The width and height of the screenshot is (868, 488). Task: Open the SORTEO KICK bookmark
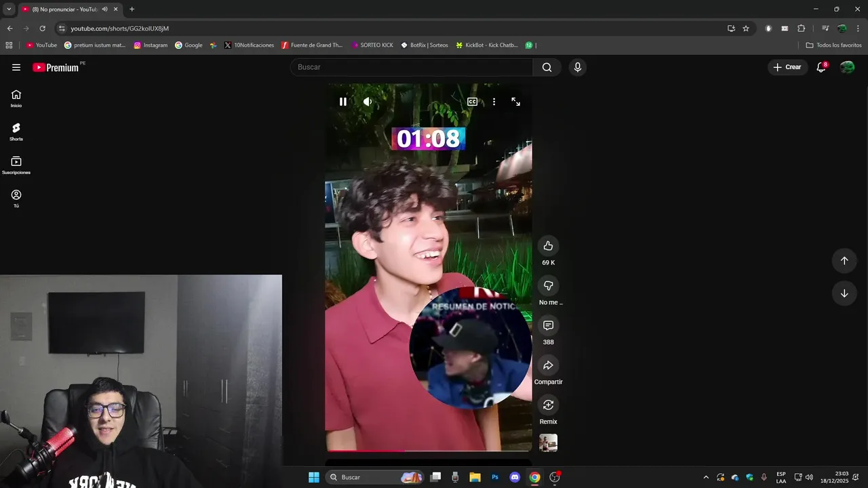tap(372, 45)
